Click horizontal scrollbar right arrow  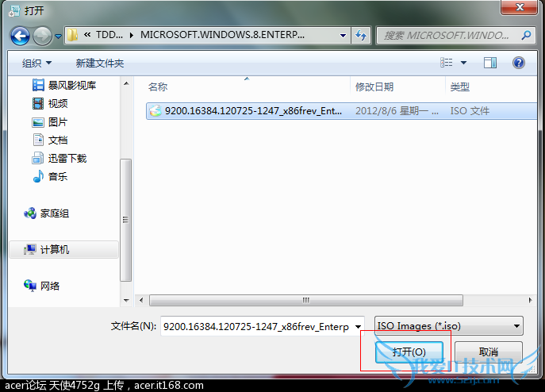[530, 300]
